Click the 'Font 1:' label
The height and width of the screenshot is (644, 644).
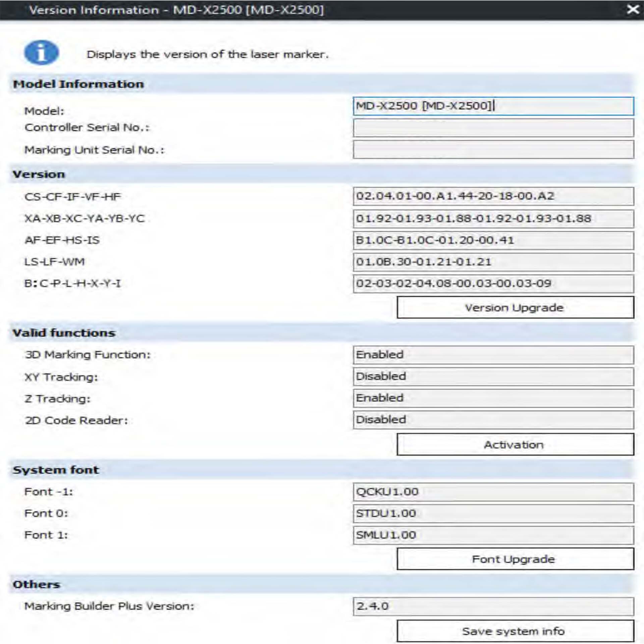pos(46,535)
